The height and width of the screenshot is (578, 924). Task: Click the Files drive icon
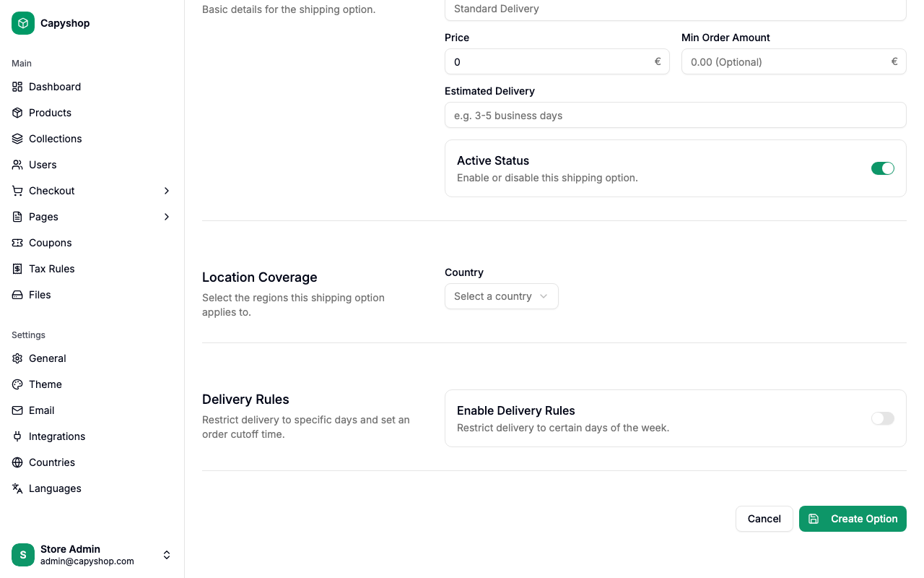(x=17, y=295)
